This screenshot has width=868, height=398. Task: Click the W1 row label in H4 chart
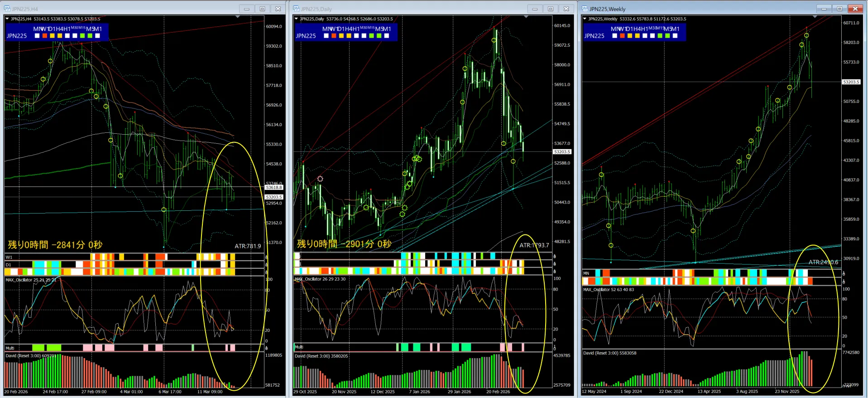click(9, 257)
